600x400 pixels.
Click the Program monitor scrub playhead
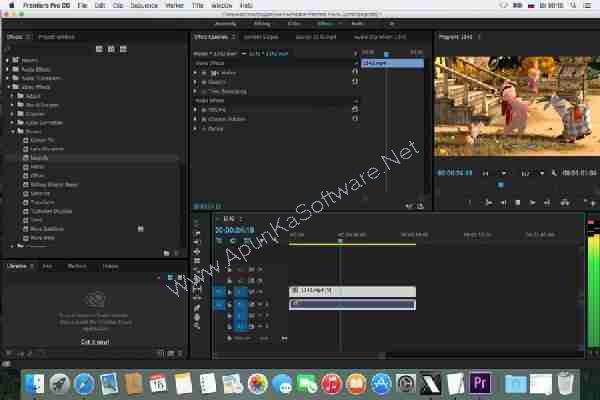click(x=501, y=185)
